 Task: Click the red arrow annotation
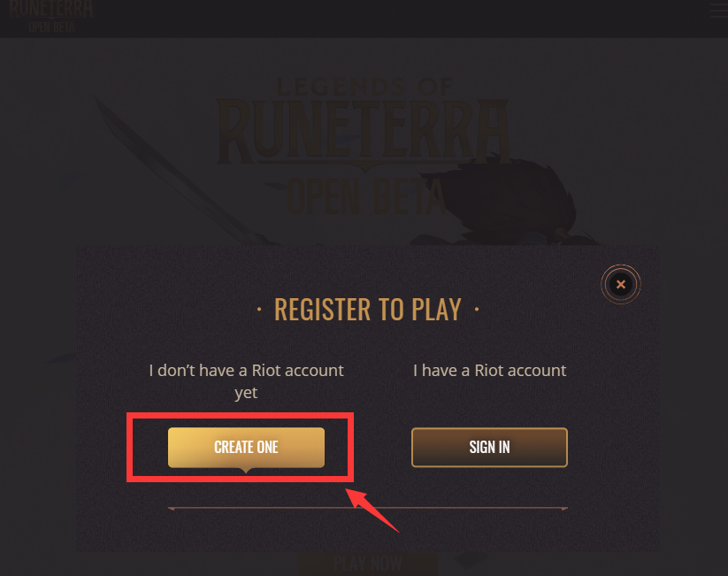(372, 510)
